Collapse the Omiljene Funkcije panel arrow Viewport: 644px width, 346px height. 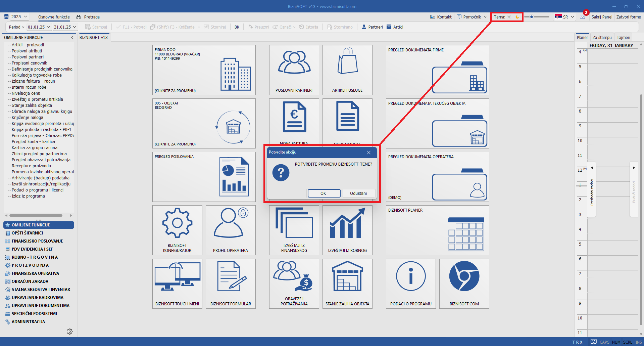coord(72,38)
